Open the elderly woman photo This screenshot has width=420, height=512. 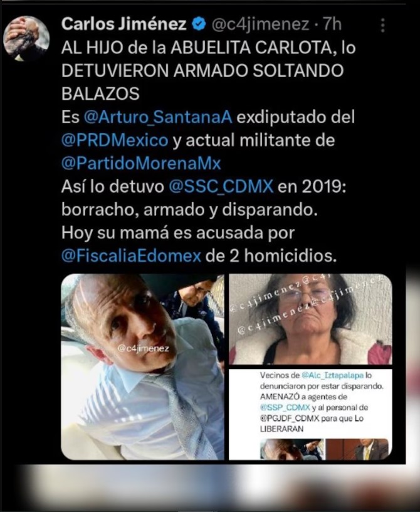pyautogui.click(x=310, y=319)
